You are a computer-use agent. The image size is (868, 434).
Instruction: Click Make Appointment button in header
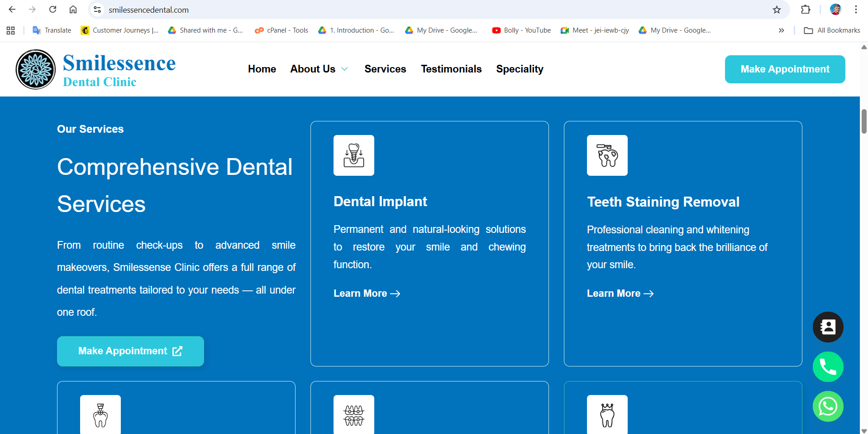(785, 69)
